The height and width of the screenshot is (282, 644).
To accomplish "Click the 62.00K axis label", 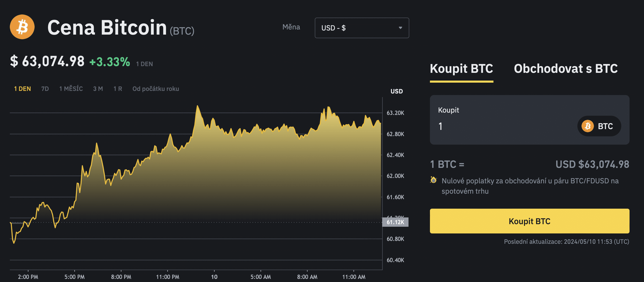I will click(x=395, y=176).
